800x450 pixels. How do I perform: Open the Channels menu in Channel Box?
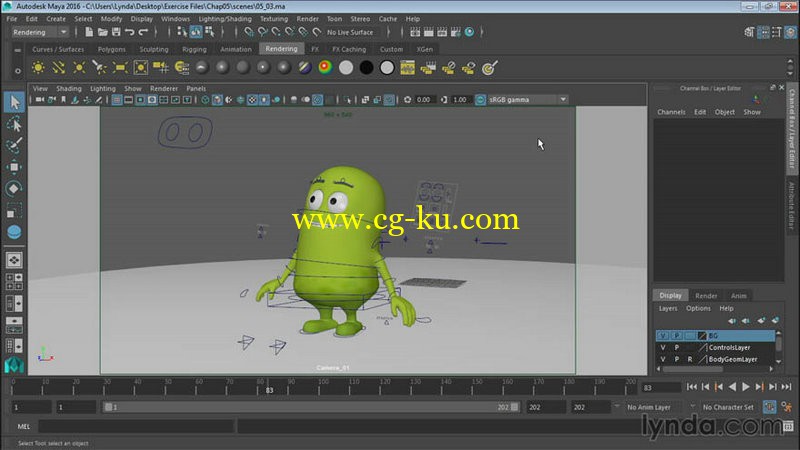coord(671,112)
